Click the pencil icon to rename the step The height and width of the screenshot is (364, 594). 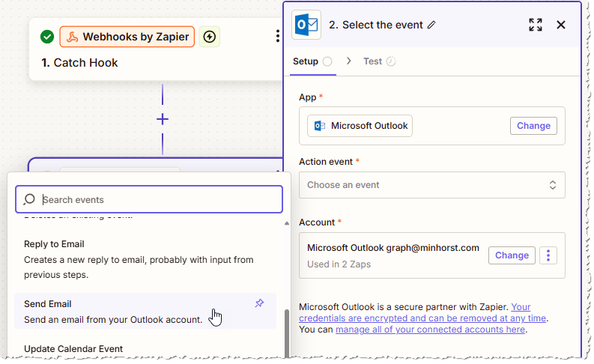click(431, 25)
